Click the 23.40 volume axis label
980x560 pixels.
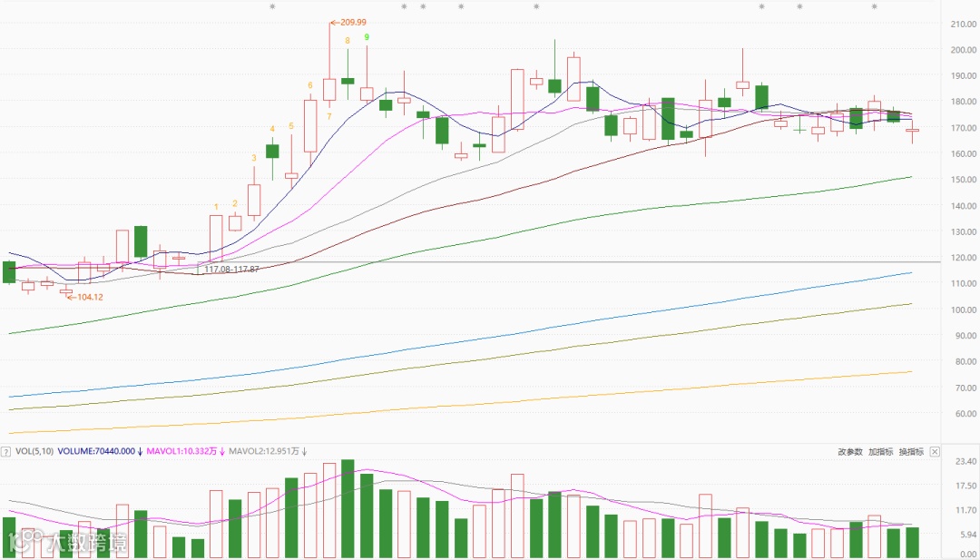point(965,461)
